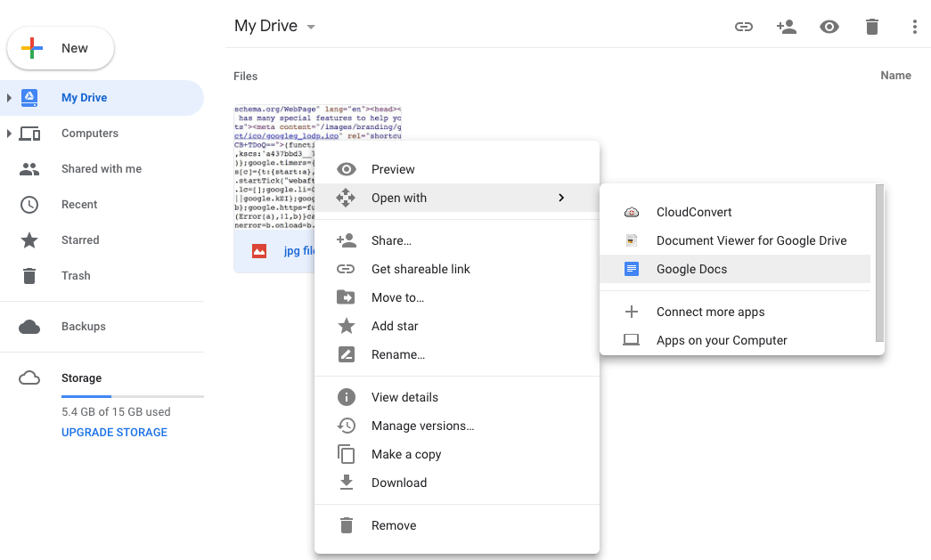Click the pencil icon beside Rename
The image size is (931, 560).
tap(347, 354)
